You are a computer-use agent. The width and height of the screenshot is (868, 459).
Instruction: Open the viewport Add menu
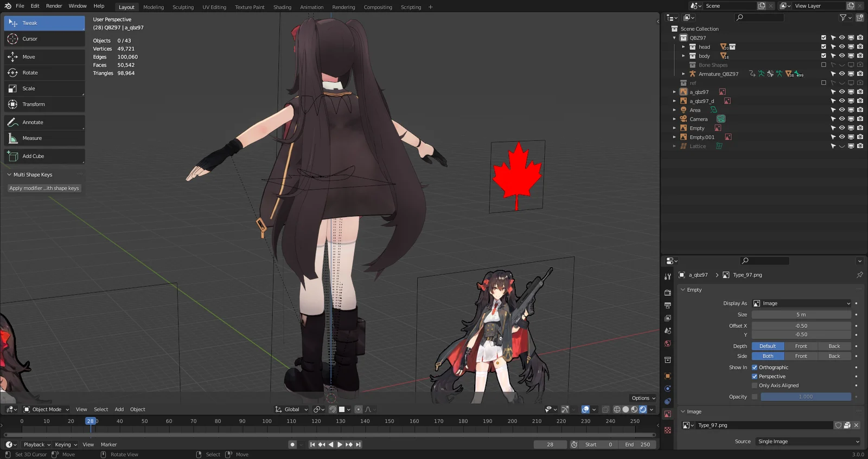[119, 410]
